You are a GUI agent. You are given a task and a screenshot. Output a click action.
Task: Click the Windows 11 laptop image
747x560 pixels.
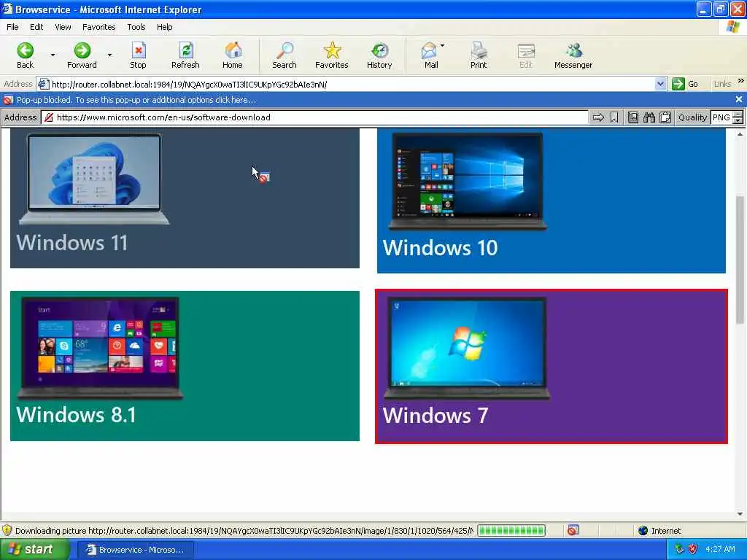[x=94, y=179]
